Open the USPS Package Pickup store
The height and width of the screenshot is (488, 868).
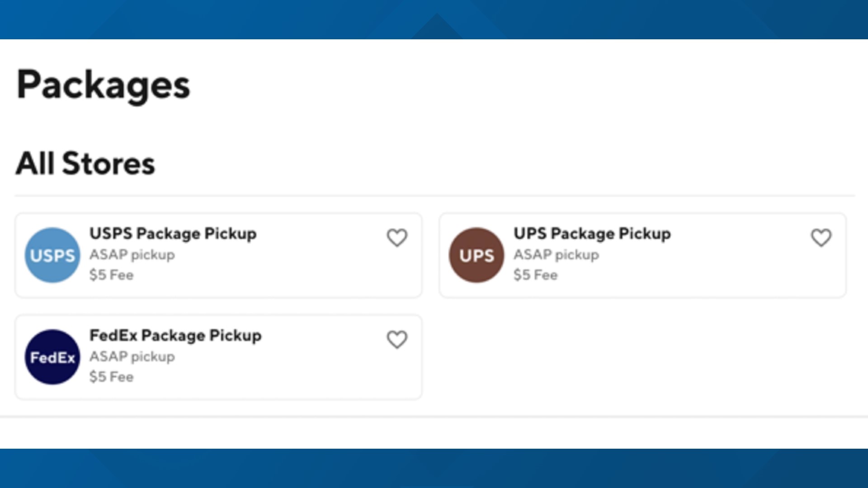218,254
